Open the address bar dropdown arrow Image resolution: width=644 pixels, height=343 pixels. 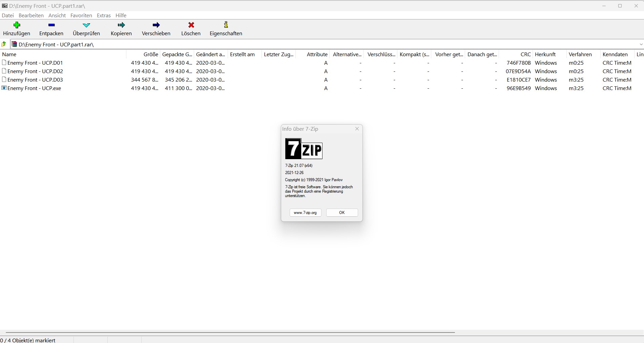coord(641,44)
